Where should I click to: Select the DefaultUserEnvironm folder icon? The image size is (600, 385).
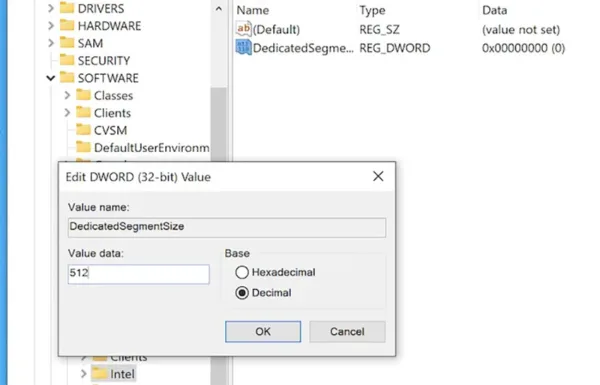(x=83, y=147)
